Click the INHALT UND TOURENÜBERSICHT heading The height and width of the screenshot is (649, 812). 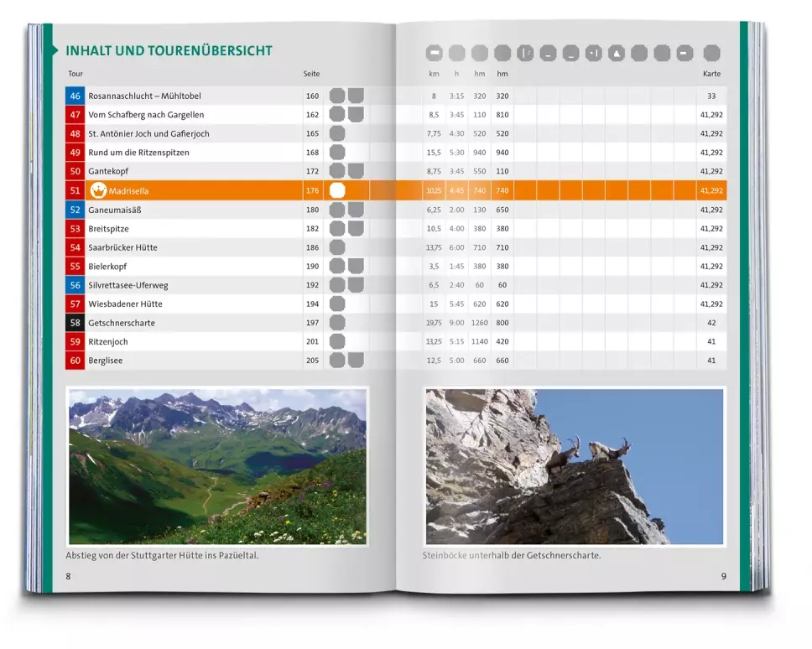169,51
